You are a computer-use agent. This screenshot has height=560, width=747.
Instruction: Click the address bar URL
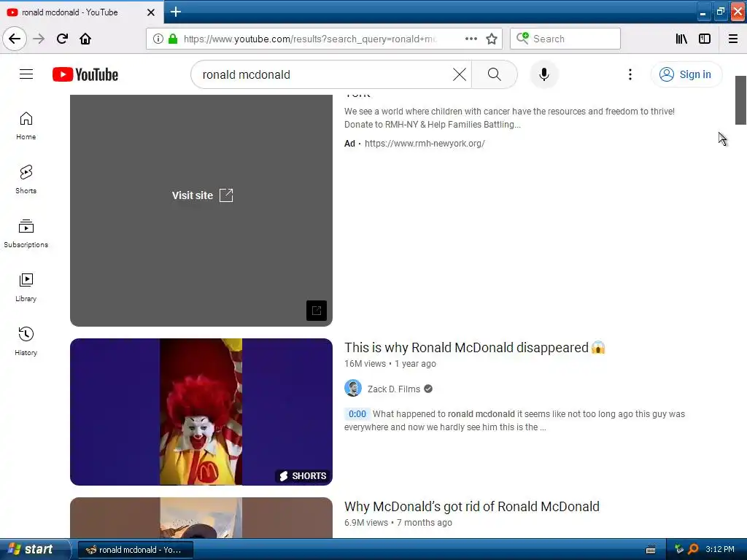click(309, 39)
